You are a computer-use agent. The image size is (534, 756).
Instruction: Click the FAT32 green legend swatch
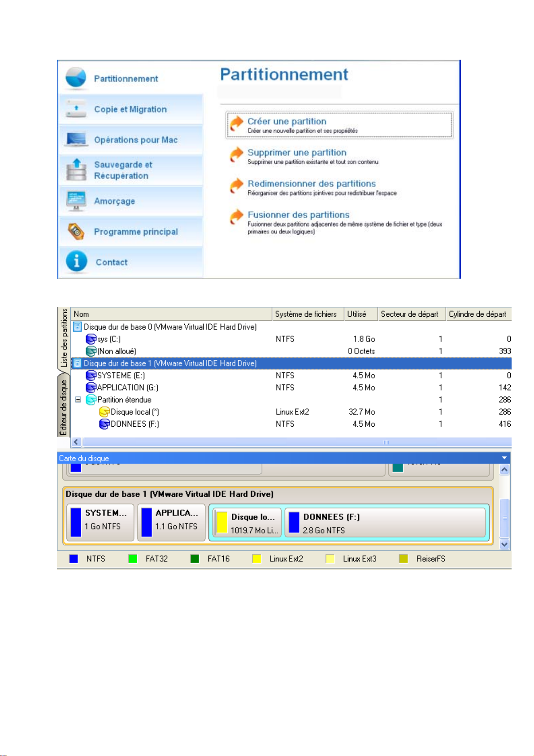tap(133, 559)
